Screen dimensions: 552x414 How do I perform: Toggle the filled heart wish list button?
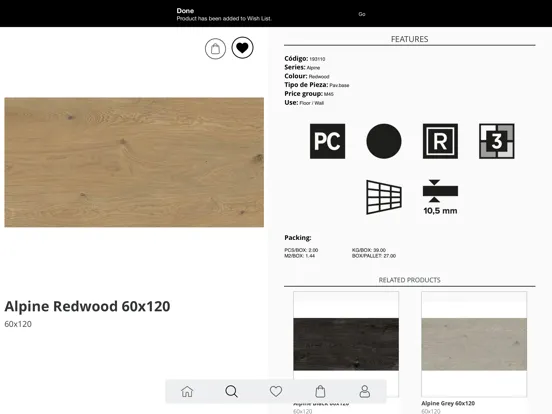point(242,48)
